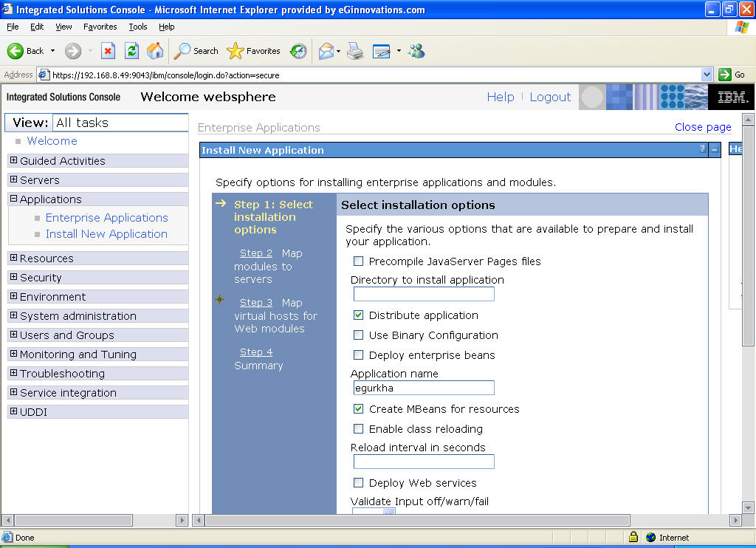Open Install New Application navigation link
Screen dimensions: 756x548
[106, 234]
